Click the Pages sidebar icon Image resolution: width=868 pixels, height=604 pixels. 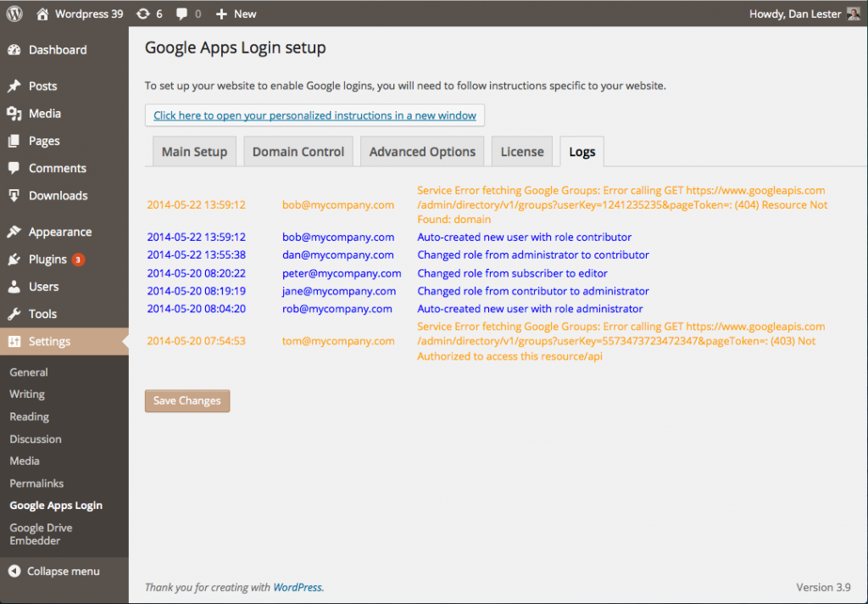[x=14, y=141]
